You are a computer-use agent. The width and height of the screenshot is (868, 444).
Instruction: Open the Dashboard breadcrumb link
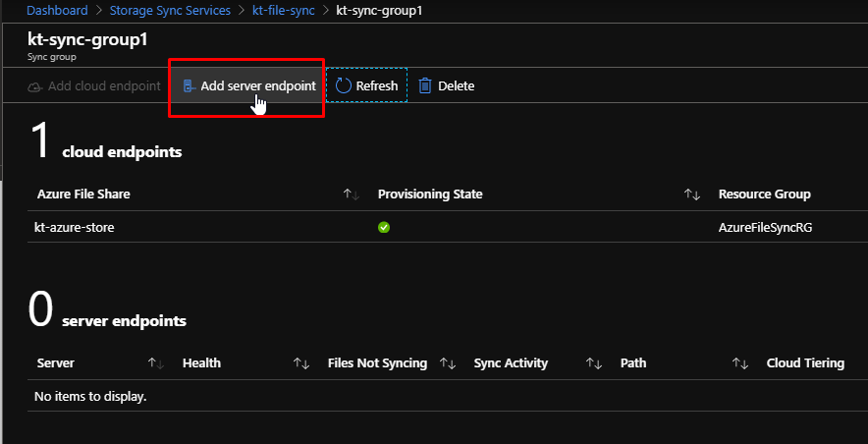pyautogui.click(x=57, y=10)
